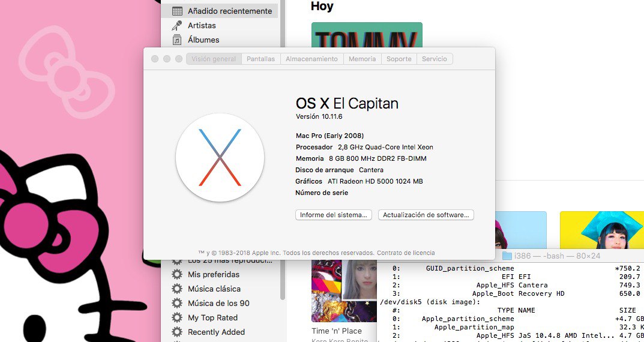This screenshot has width=644, height=342.
Task: Click gear icon beside Recently Added
Action: coord(177,332)
